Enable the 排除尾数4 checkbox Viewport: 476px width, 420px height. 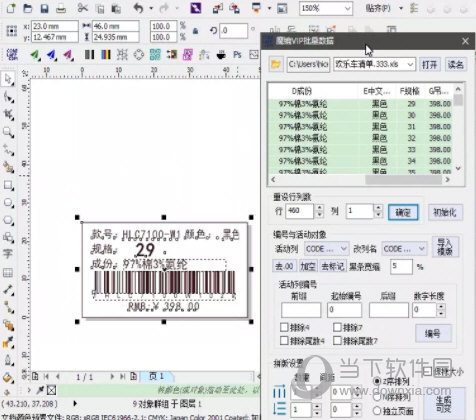(284, 340)
